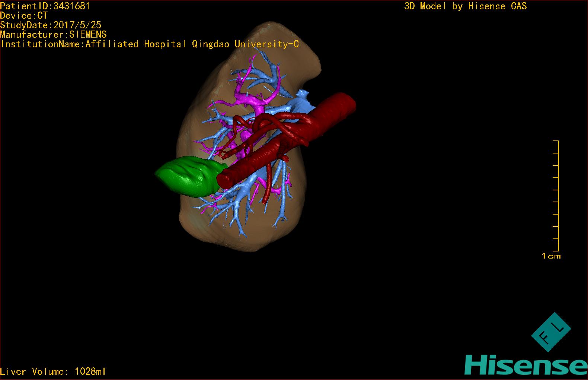Click the Liver Volume: 1028ml readout
Screen dimensions: 588x380
pos(53,371)
